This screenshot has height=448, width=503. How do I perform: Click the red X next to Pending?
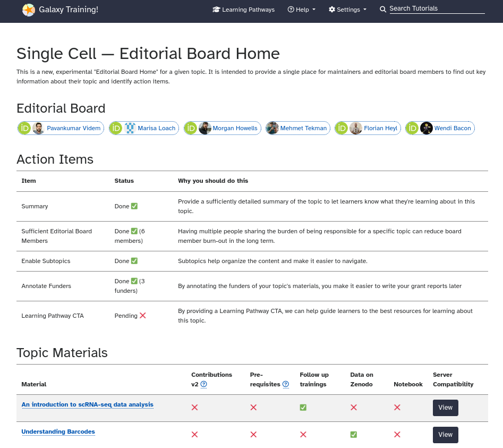click(143, 316)
